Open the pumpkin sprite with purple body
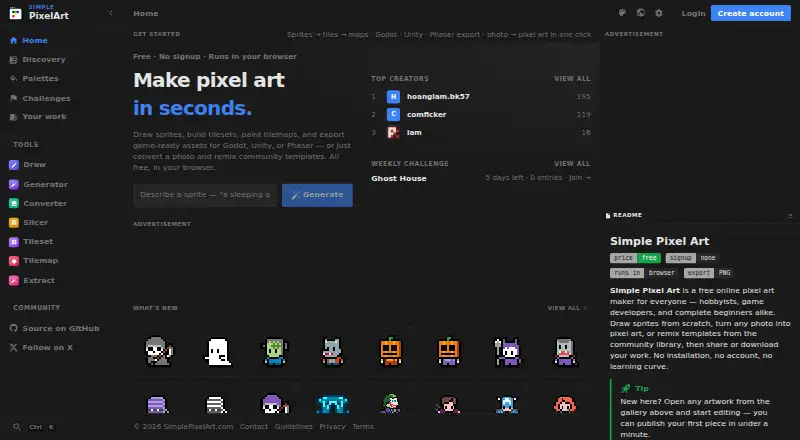 pos(449,352)
